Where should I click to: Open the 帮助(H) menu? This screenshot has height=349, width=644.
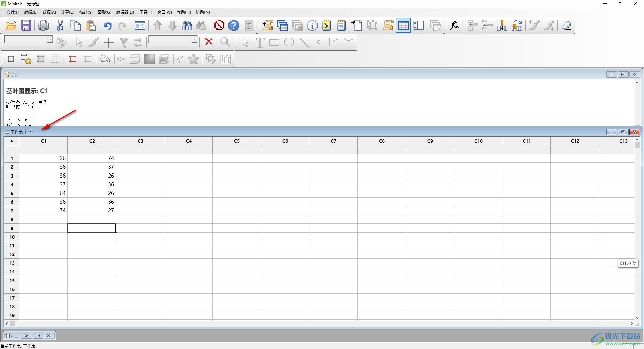click(x=184, y=12)
